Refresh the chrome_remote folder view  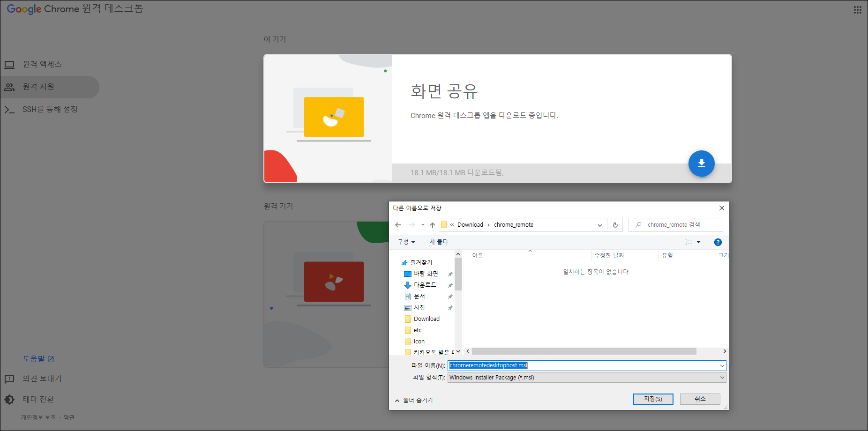(x=615, y=225)
